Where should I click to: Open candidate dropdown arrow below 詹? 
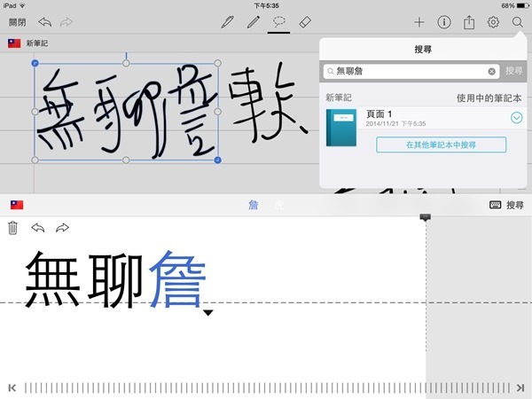click(x=208, y=312)
